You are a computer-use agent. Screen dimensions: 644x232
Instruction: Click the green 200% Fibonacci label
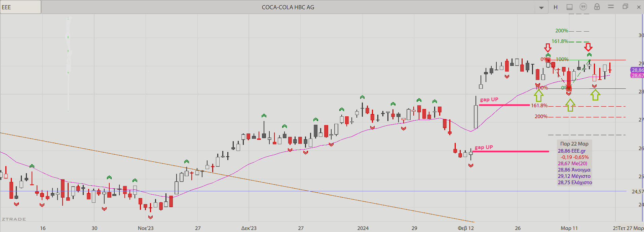[562, 31]
